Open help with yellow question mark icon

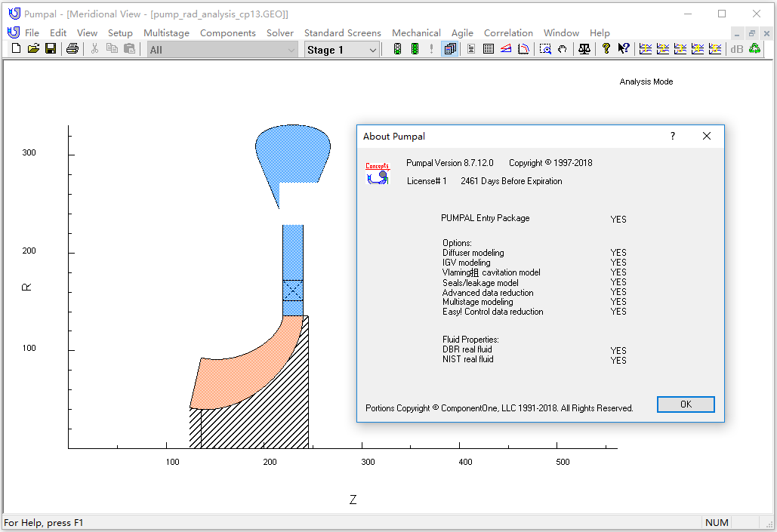pyautogui.click(x=606, y=49)
